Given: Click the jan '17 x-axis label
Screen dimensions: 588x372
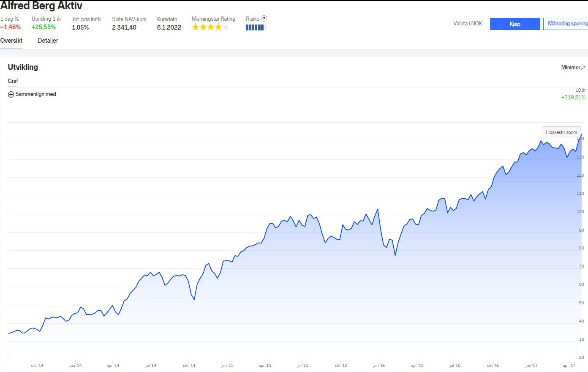Looking at the screenshot, I should point(531,366).
